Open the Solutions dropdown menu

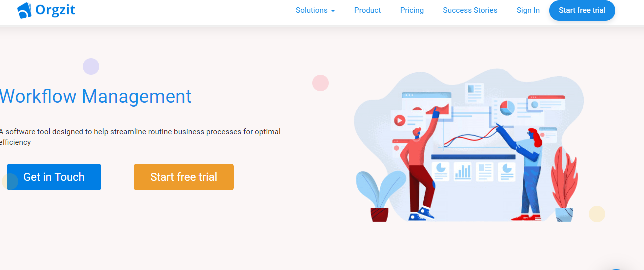point(315,10)
